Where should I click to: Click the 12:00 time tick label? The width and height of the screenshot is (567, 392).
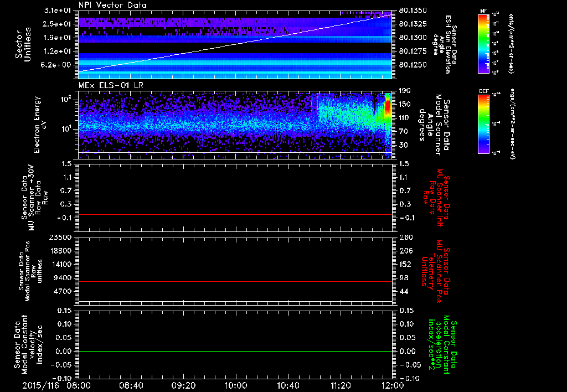pos(393,385)
